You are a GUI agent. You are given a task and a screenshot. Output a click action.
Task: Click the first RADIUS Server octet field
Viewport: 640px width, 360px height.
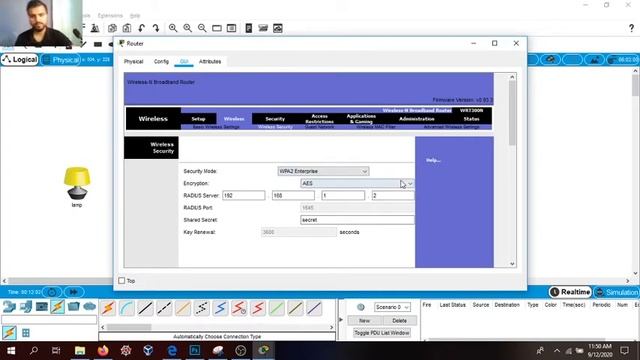click(244, 196)
